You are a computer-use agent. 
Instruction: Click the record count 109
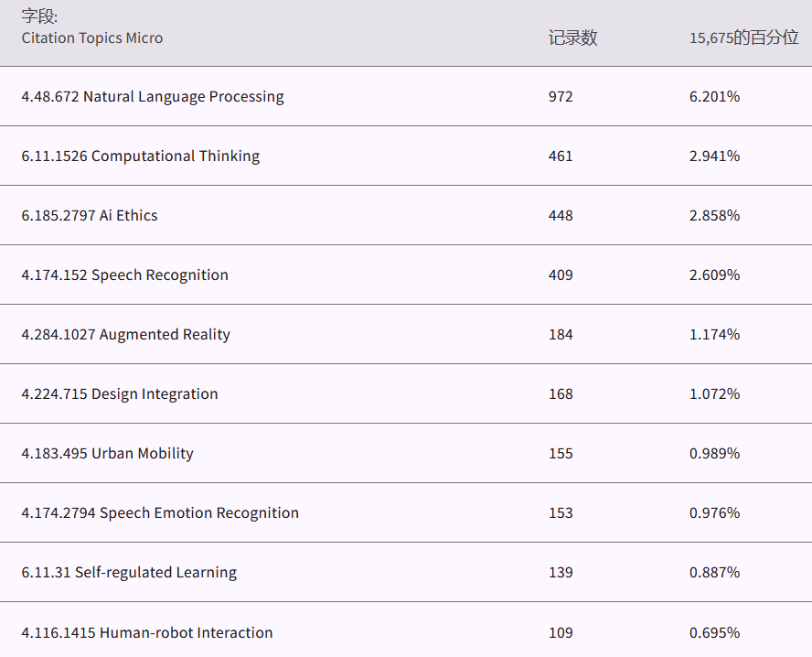click(x=561, y=632)
